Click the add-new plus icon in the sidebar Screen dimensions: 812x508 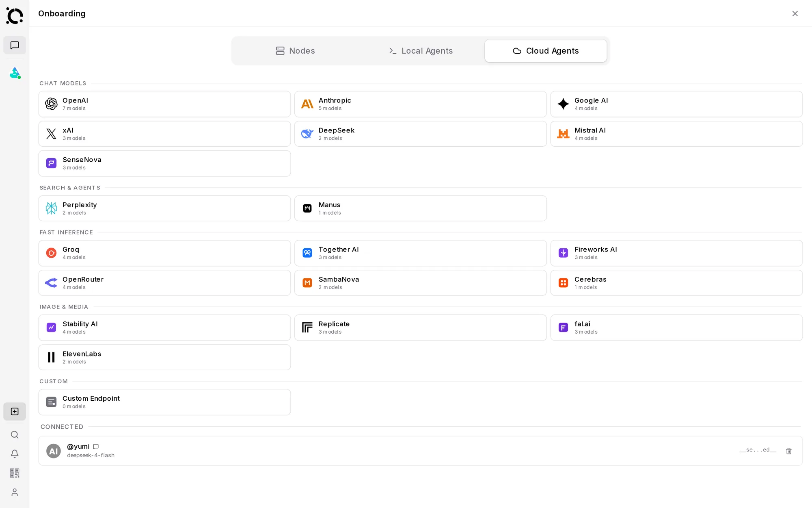(15, 412)
